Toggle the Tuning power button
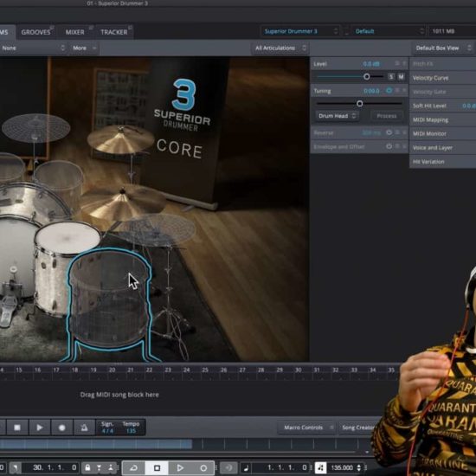Viewport: 476px width, 476px height. (x=389, y=91)
